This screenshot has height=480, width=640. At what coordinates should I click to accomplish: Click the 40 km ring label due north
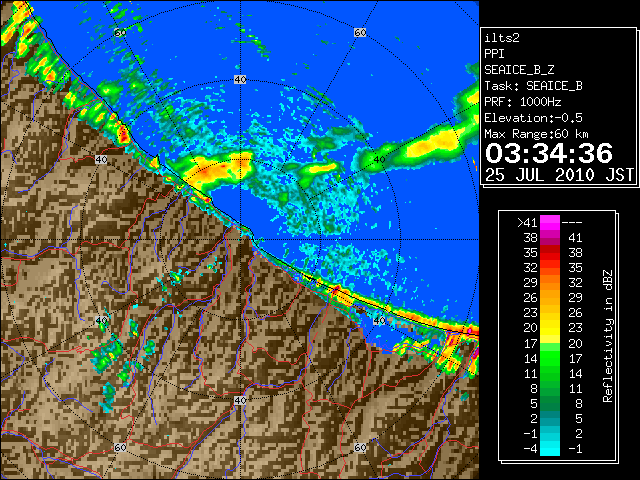click(240, 80)
